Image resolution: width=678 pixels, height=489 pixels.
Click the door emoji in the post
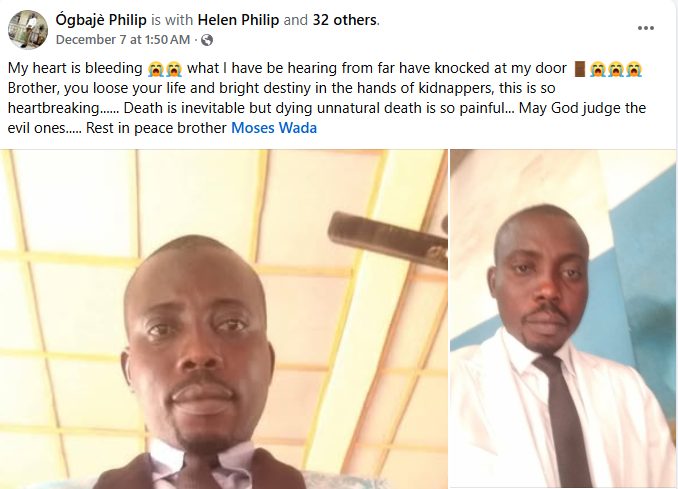click(x=579, y=69)
